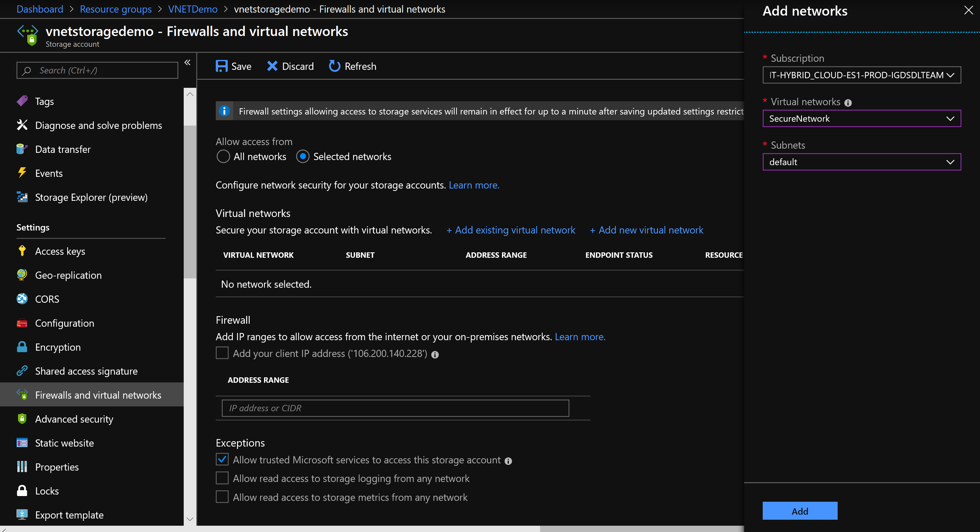
Task: Click the storage account shield icon in title
Action: [x=28, y=35]
